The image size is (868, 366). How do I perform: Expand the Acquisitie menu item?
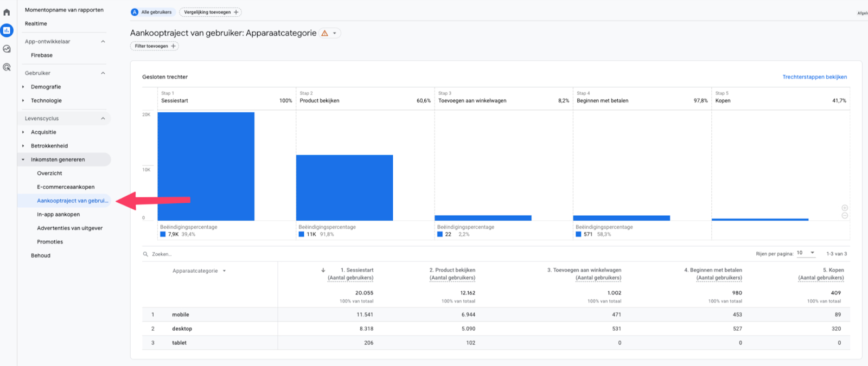pyautogui.click(x=23, y=132)
